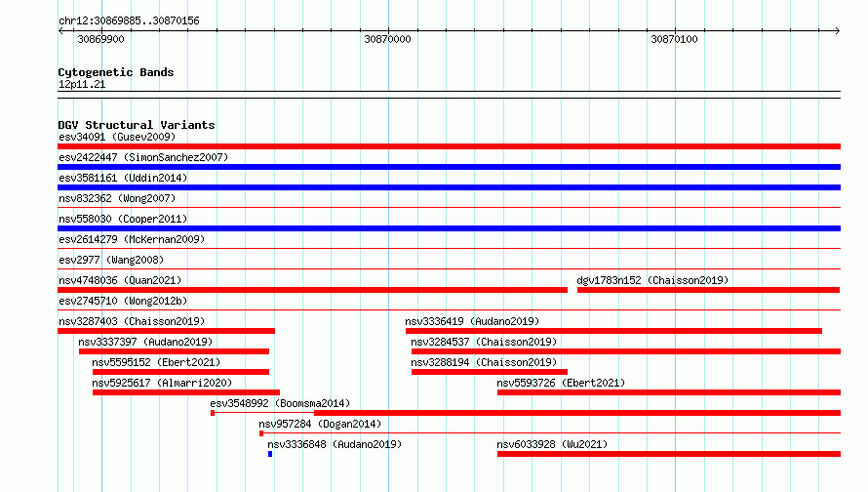Open the nsv957284 (Dogan2014) label
Screen dimensions: 868x492
click(x=320, y=424)
